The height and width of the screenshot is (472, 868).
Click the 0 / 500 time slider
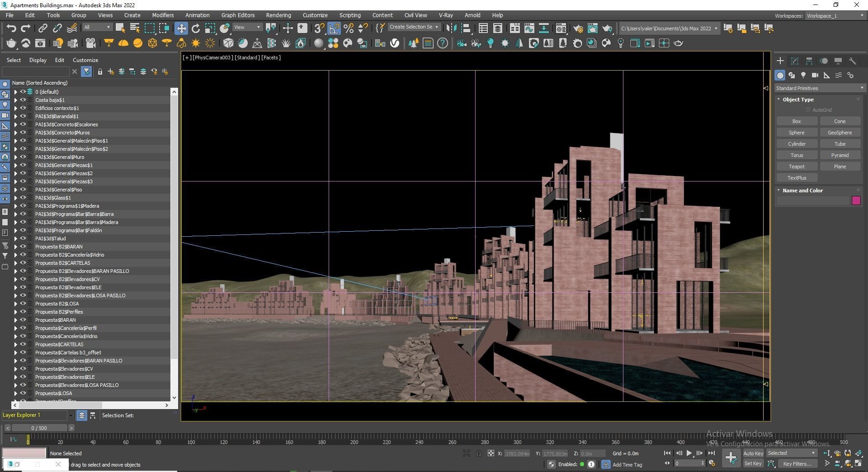(39, 428)
